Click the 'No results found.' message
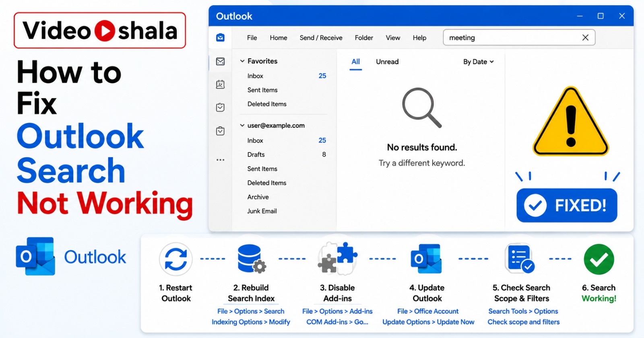Viewport: 644px width, 338px height. (x=422, y=147)
